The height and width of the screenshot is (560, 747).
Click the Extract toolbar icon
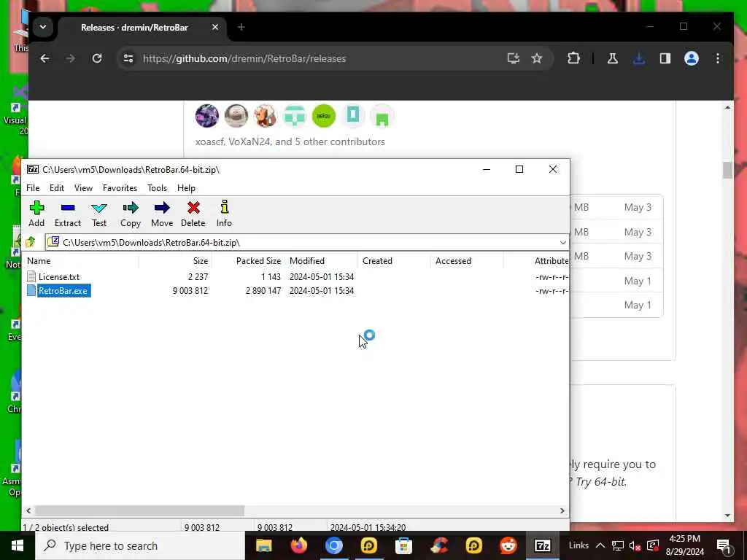click(68, 214)
